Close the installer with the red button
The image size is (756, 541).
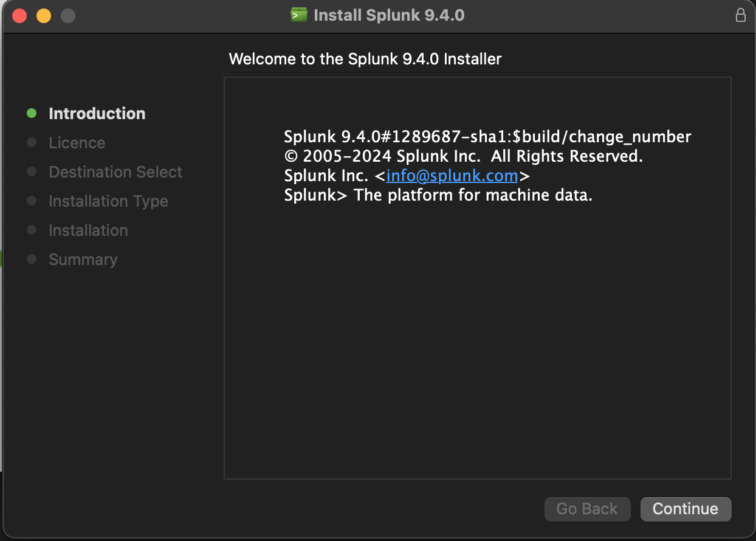pyautogui.click(x=19, y=16)
